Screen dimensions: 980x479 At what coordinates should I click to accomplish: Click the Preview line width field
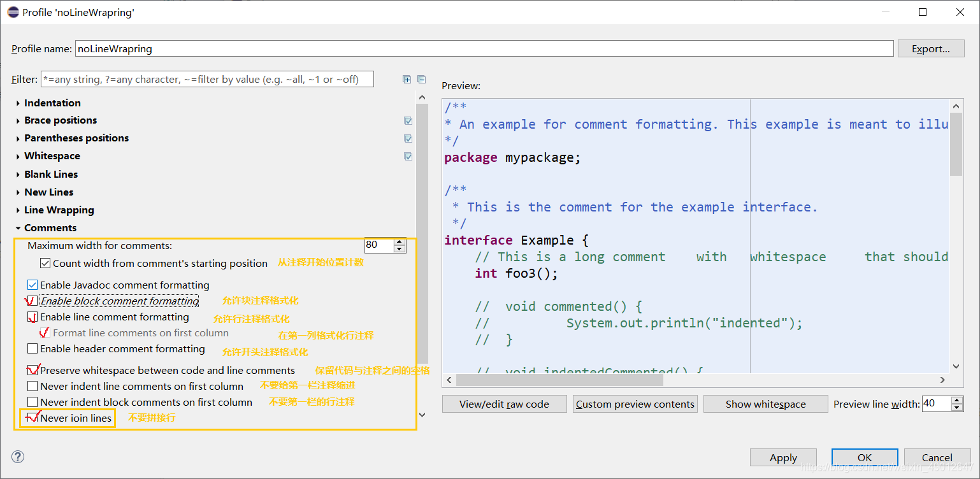(937, 404)
